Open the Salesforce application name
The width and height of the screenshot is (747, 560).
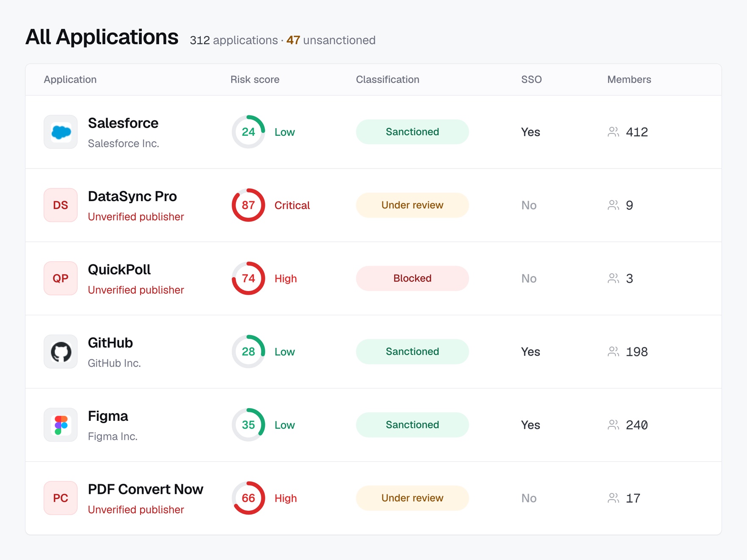click(x=123, y=123)
